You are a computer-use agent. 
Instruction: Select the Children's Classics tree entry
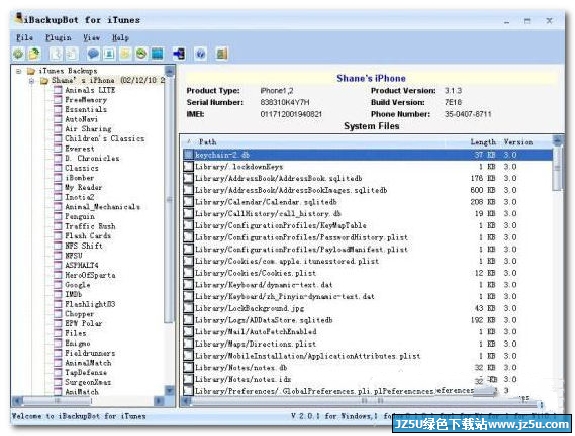pyautogui.click(x=105, y=139)
